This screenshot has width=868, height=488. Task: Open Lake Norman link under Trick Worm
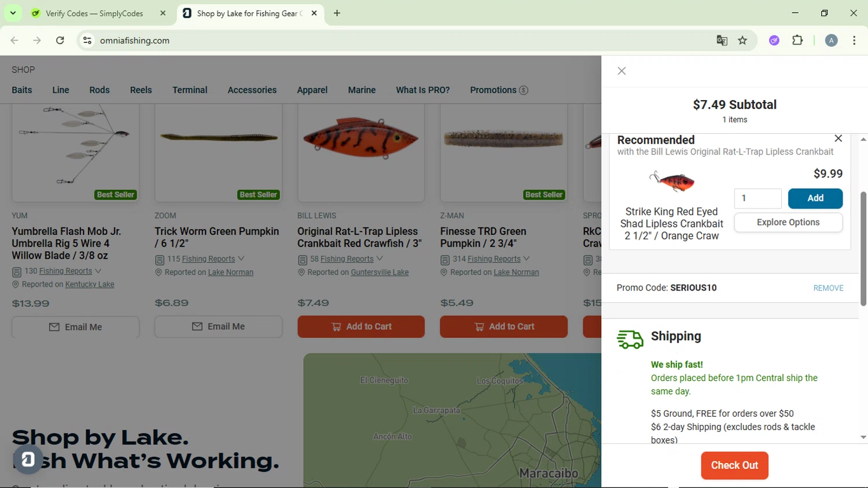[x=231, y=273]
